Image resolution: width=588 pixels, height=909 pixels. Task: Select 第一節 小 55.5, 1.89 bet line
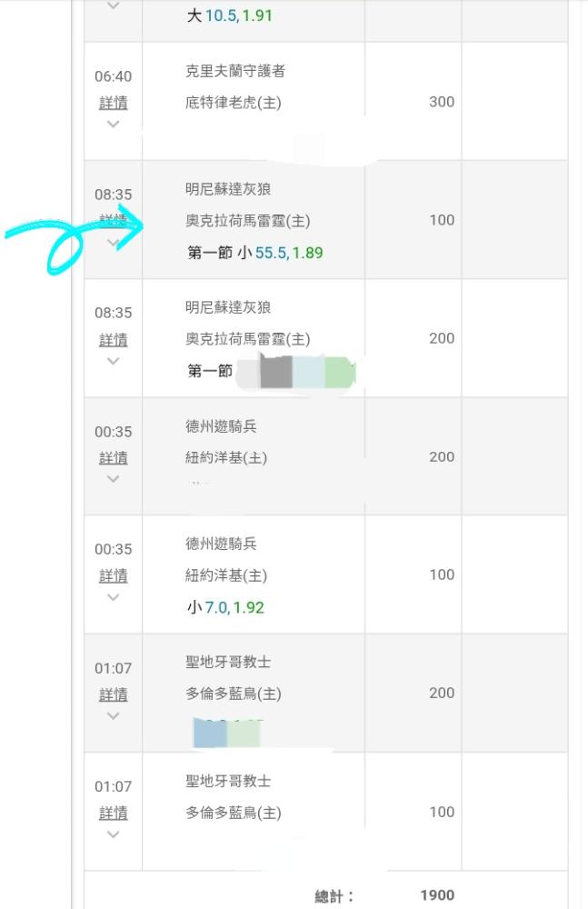tap(255, 253)
